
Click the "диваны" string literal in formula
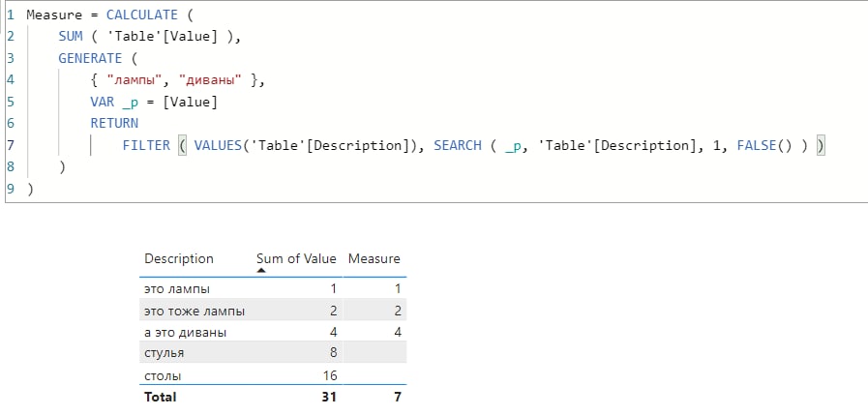coord(210,80)
